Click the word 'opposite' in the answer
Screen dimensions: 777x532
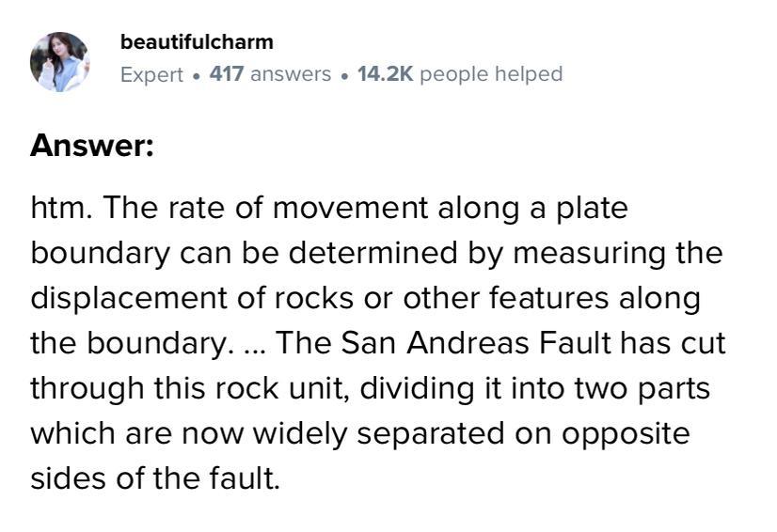pyautogui.click(x=626, y=435)
